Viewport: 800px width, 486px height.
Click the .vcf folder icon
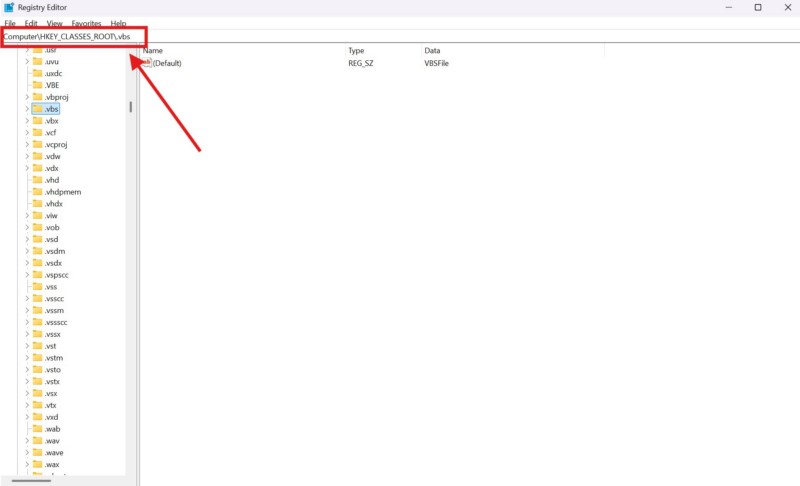coord(37,132)
